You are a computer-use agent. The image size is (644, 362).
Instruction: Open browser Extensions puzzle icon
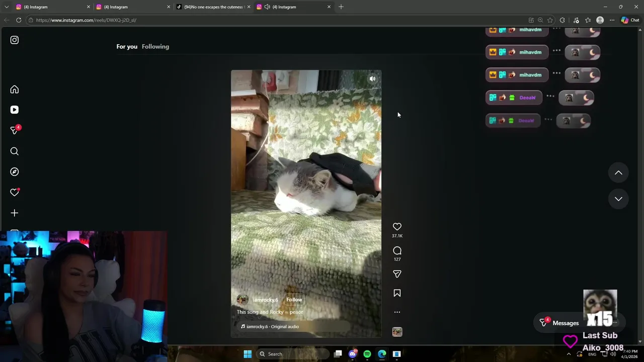coord(562,20)
